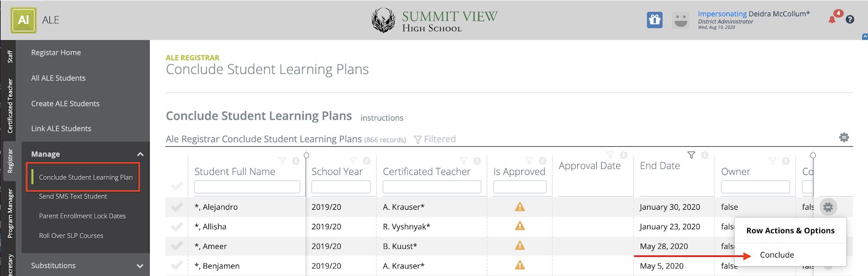Open Send SMS Text Student menu item

(73, 197)
